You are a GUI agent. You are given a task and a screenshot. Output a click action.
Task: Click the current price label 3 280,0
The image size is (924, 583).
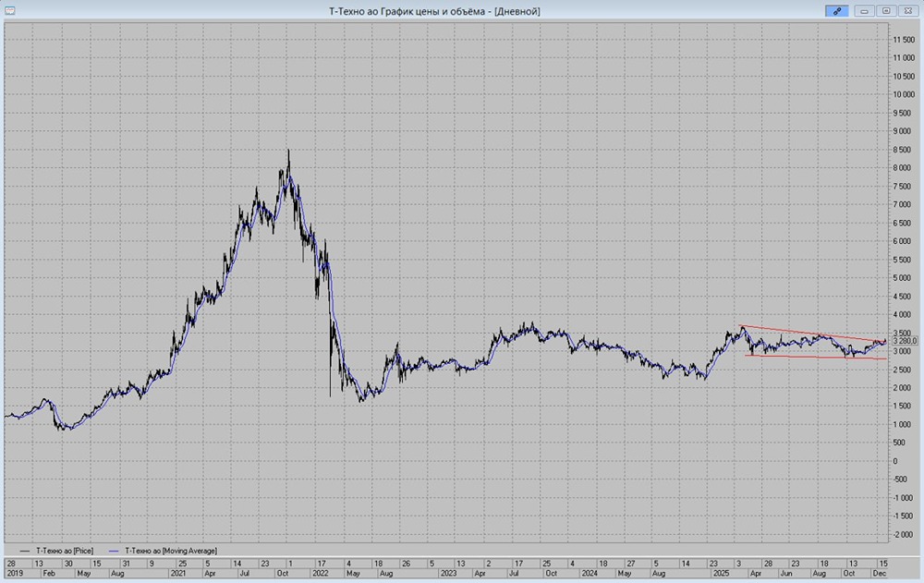pos(905,341)
